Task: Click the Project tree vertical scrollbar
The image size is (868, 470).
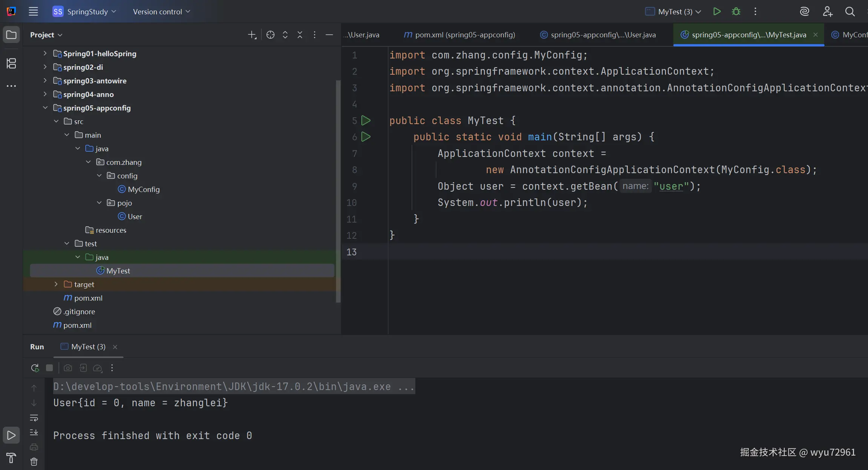Action: [x=338, y=189]
